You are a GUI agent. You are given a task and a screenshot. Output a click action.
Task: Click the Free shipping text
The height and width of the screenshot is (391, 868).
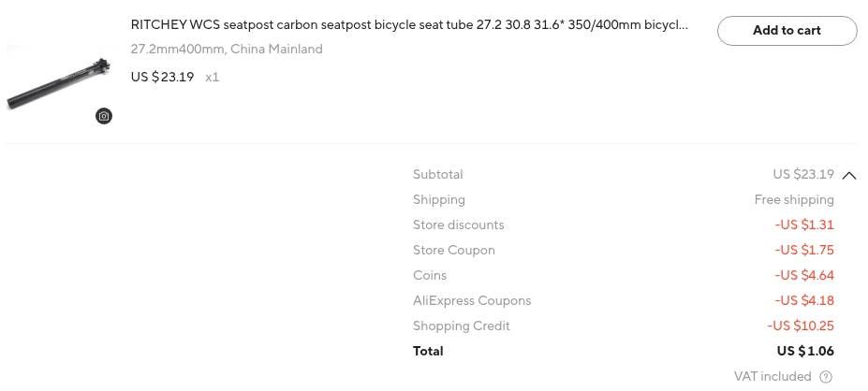click(794, 199)
